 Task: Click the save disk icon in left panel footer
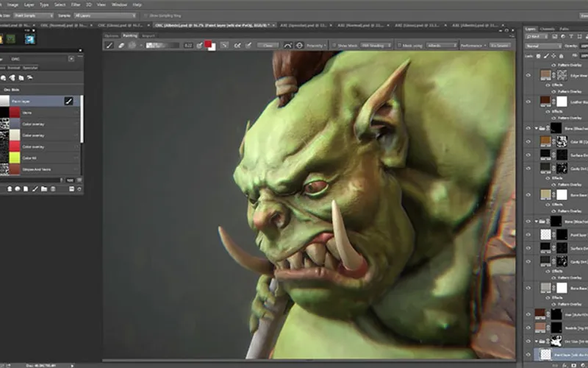pos(71,189)
